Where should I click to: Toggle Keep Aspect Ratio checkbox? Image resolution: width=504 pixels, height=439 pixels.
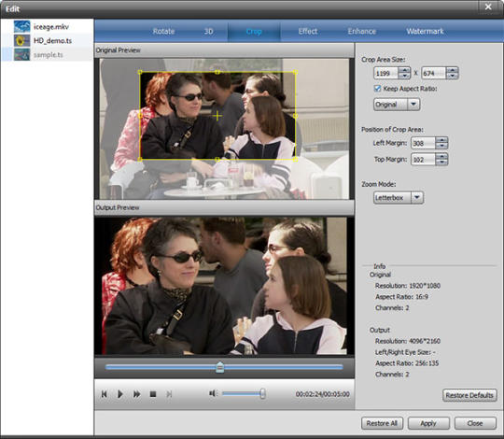point(378,89)
